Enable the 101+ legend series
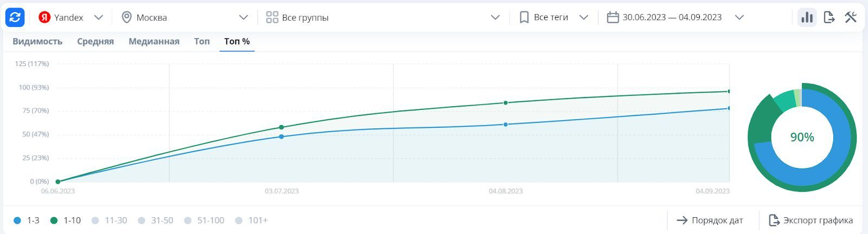 click(x=251, y=220)
